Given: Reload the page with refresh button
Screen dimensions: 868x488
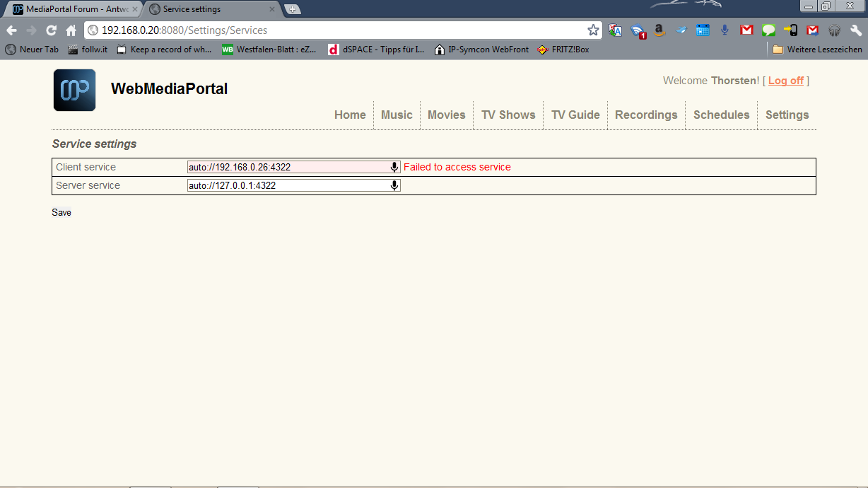Looking at the screenshot, I should 51,30.
